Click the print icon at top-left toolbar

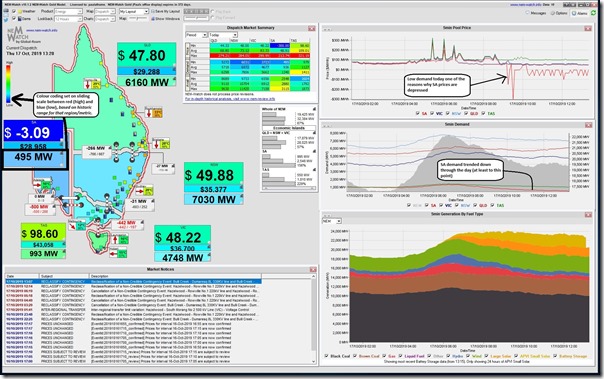[x=7, y=11]
